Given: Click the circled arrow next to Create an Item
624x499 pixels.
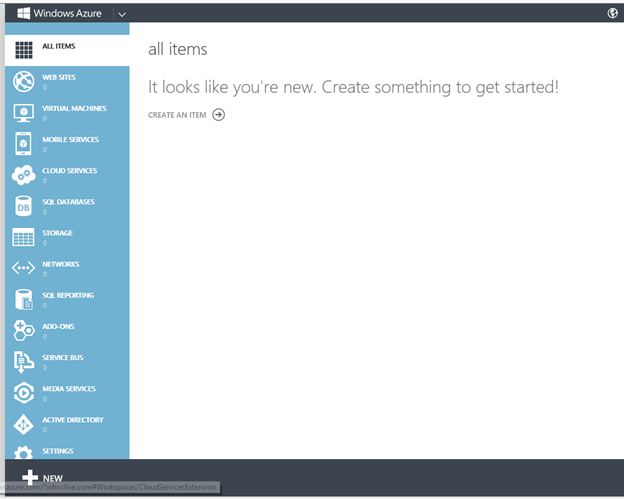Looking at the screenshot, I should 218,115.
